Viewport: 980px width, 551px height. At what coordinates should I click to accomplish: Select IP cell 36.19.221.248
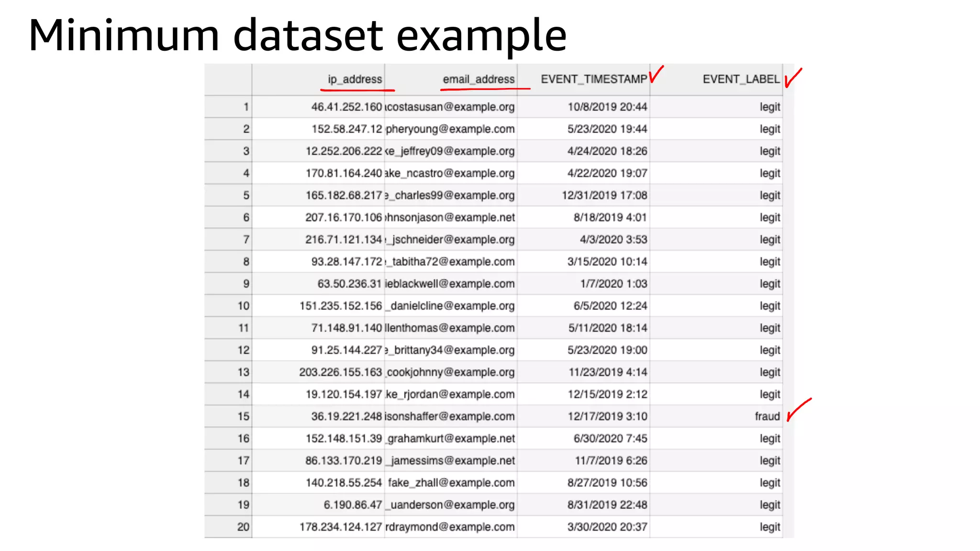(x=318, y=416)
